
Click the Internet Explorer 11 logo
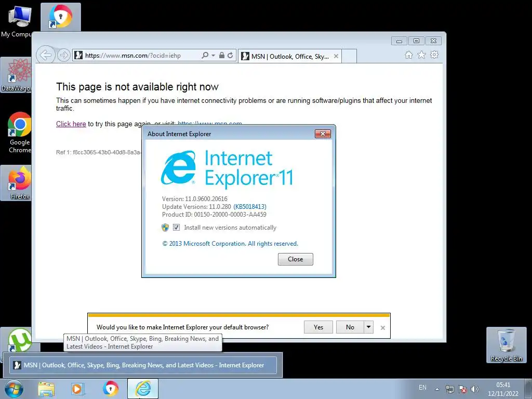coord(227,169)
